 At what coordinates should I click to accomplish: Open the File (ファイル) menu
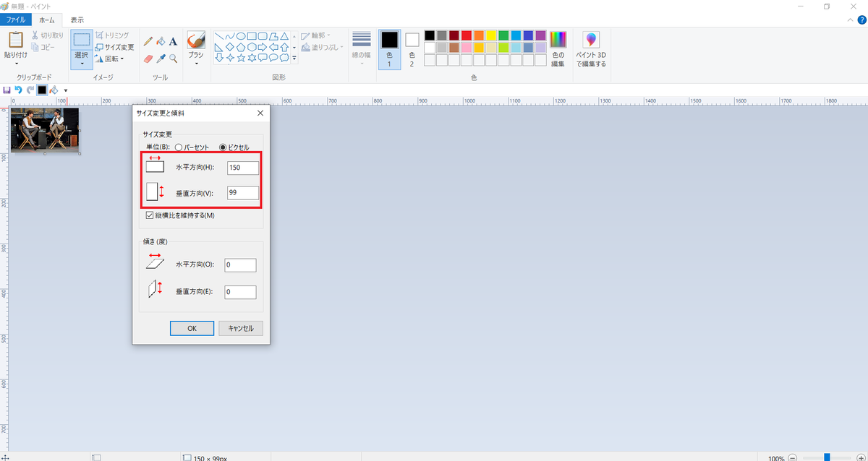(x=16, y=20)
